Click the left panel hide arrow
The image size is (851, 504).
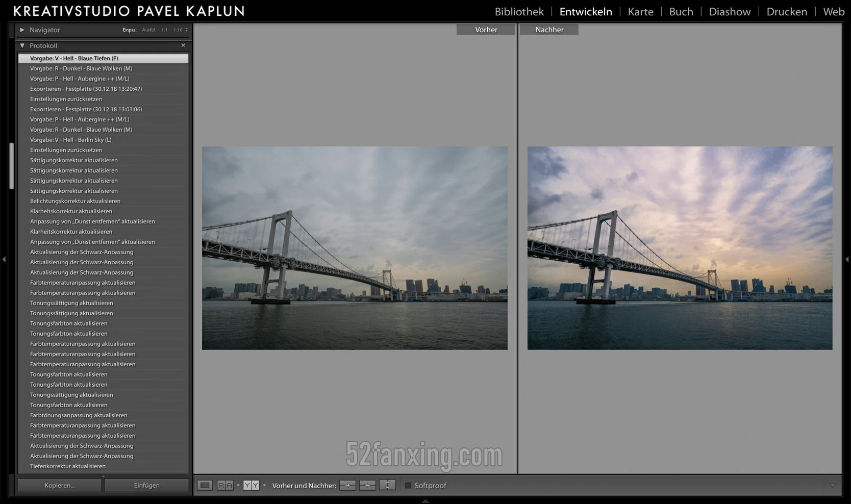point(4,260)
